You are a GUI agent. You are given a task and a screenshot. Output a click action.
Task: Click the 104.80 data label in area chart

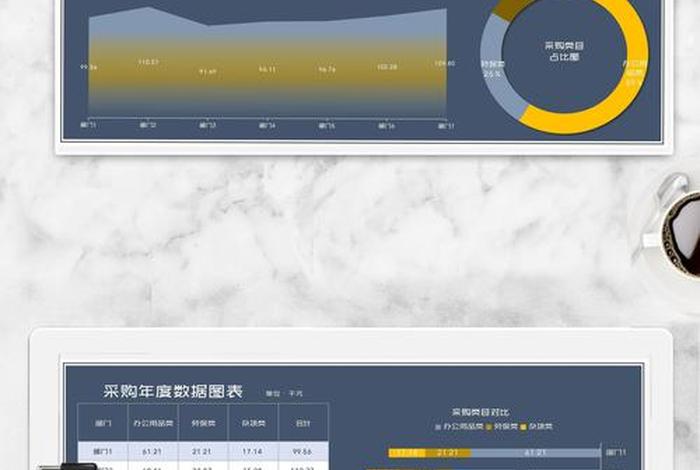(x=445, y=64)
